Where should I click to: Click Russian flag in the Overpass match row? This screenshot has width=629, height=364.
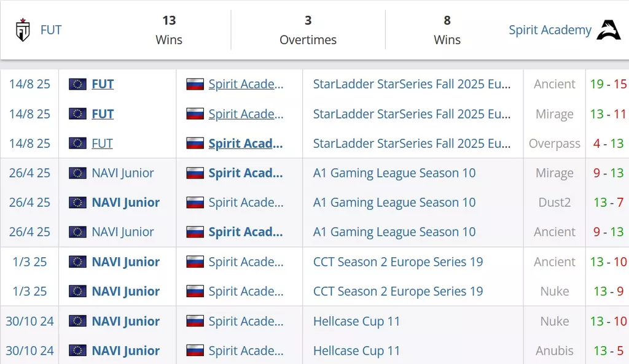tap(195, 144)
